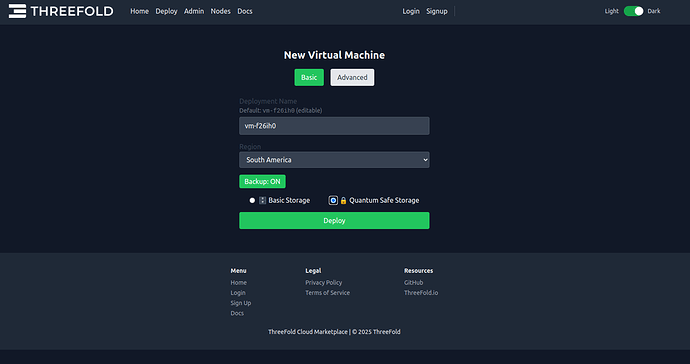Switch to the Basic tab
Image resolution: width=690 pixels, height=364 pixels.
[309, 77]
